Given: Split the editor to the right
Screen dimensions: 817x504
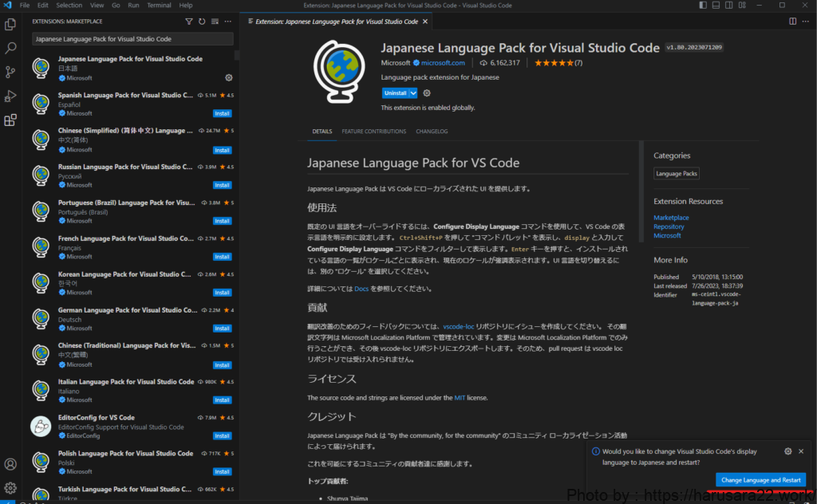Looking at the screenshot, I should 791,22.
